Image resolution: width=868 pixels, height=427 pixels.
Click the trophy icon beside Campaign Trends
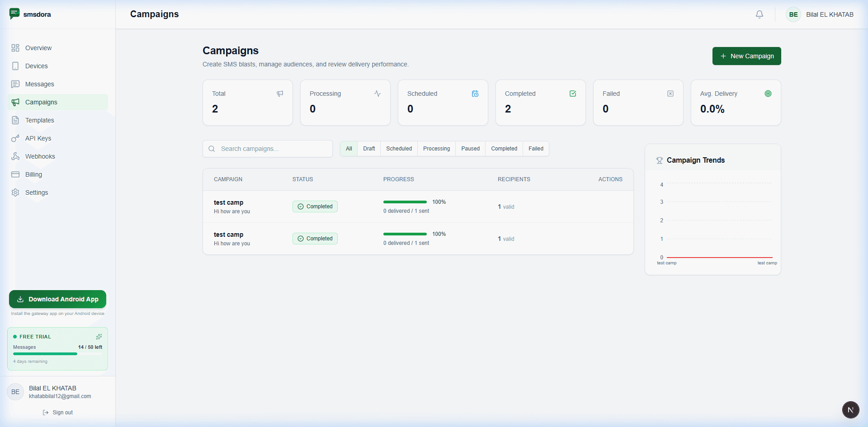point(659,160)
